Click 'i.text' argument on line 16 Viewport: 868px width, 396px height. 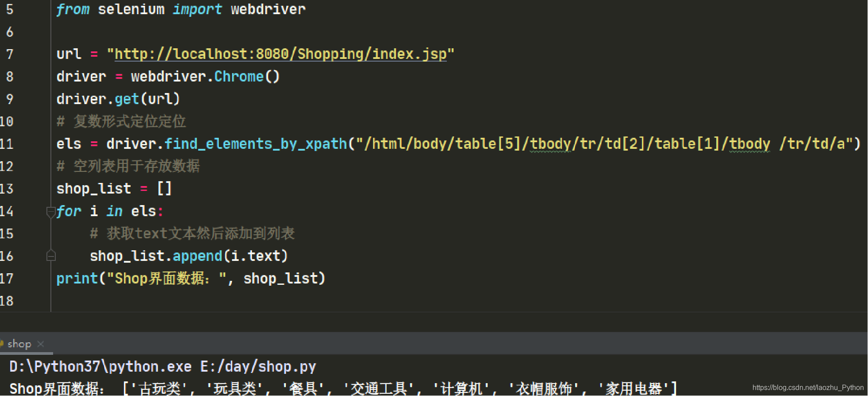256,256
